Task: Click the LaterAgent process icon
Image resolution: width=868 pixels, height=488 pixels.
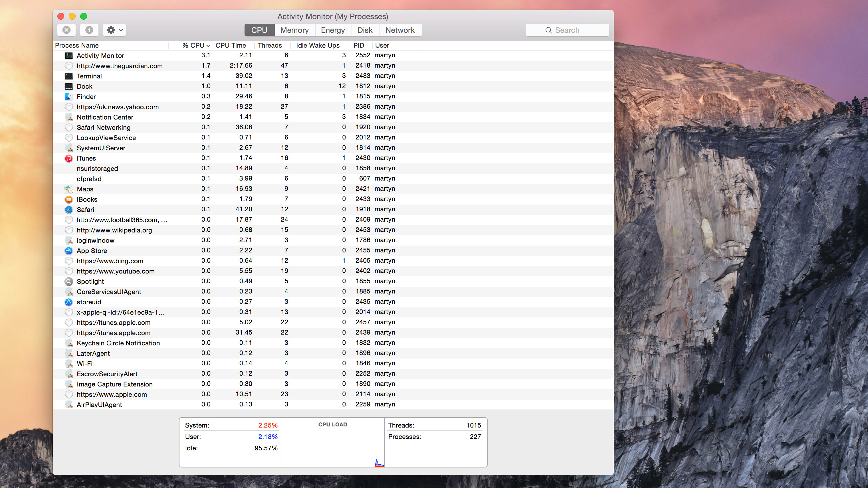Action: pos(69,354)
